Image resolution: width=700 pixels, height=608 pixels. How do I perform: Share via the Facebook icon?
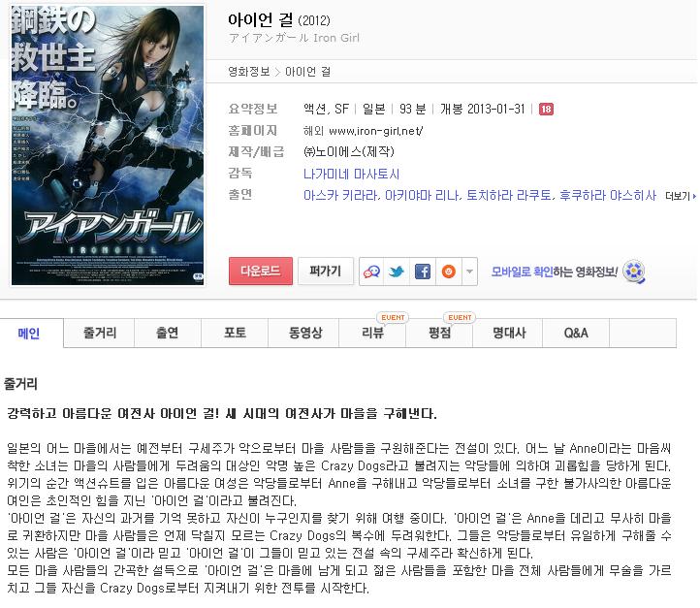423,271
